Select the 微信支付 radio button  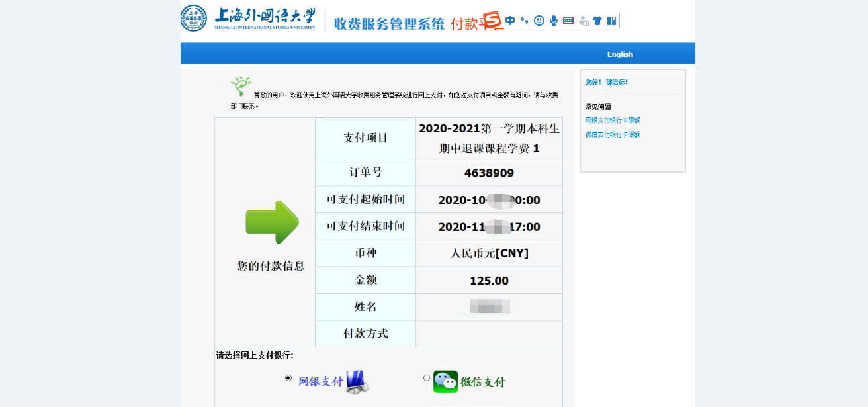tap(427, 378)
